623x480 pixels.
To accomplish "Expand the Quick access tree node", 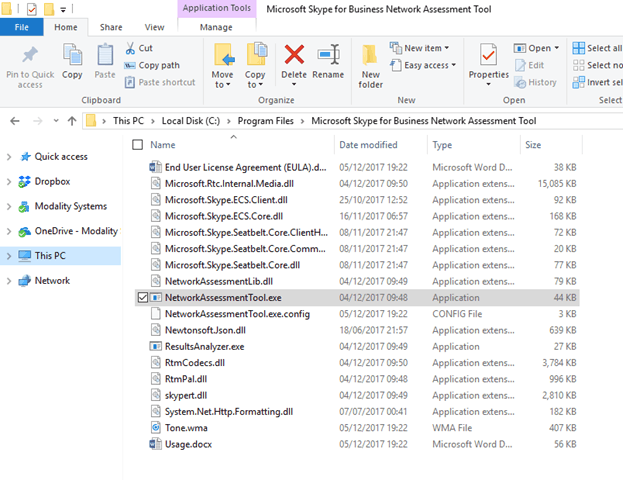I will 9,157.
